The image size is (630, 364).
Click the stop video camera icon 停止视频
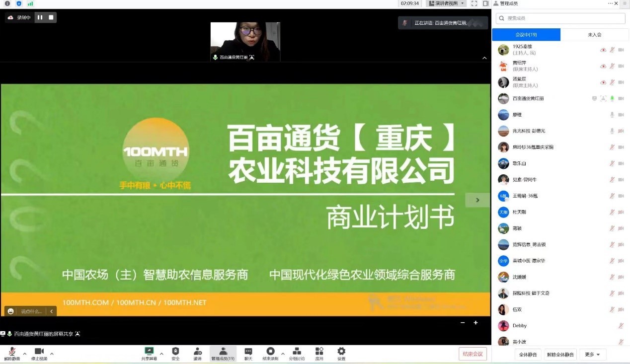[x=39, y=351]
